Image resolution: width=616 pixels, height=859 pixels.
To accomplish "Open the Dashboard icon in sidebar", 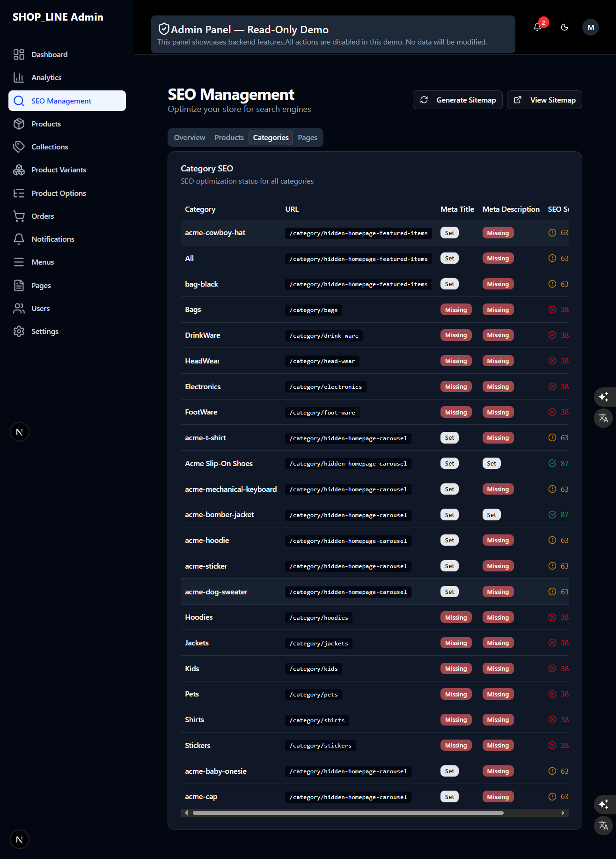I will (19, 55).
